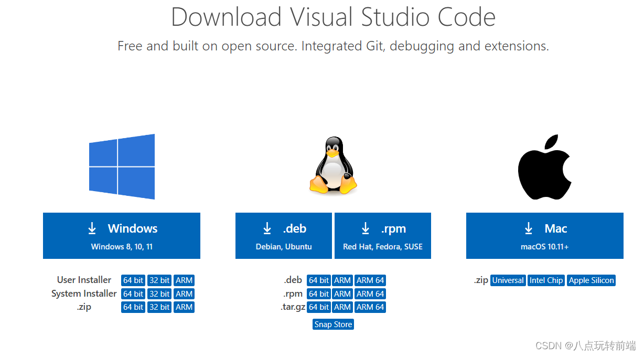The image size is (644, 356).
Task: Open the Snap Store link
Action: [x=334, y=324]
